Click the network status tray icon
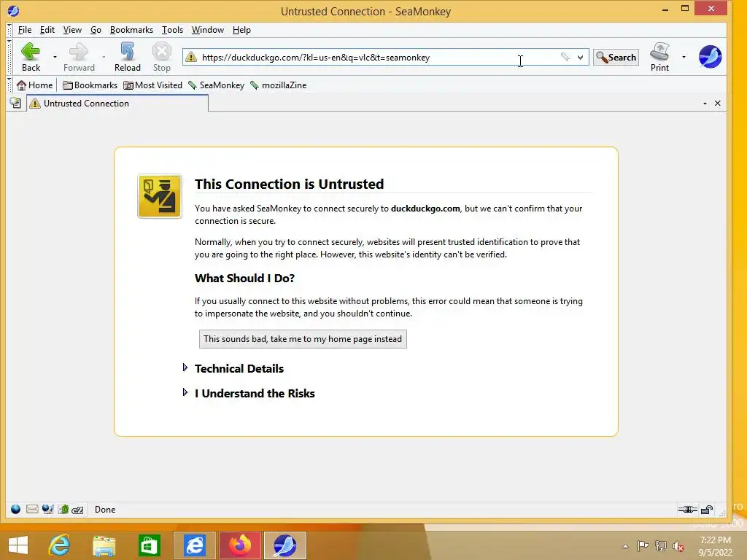 coord(661,545)
